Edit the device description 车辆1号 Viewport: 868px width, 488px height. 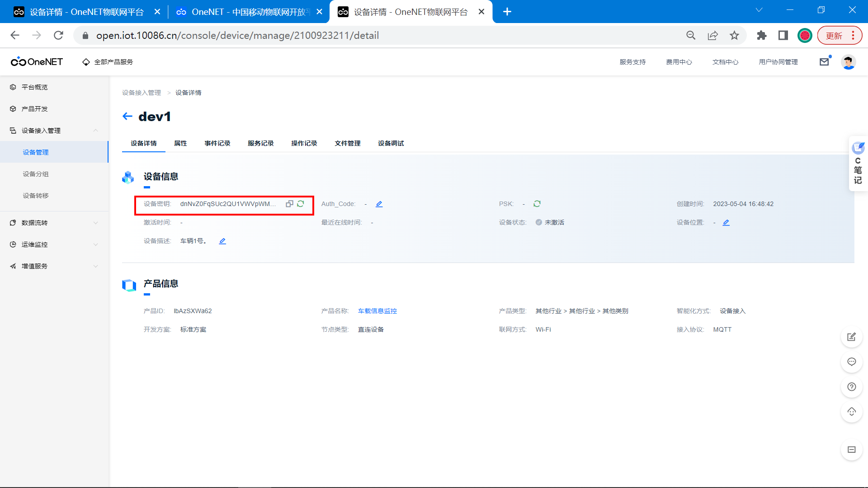(x=222, y=241)
